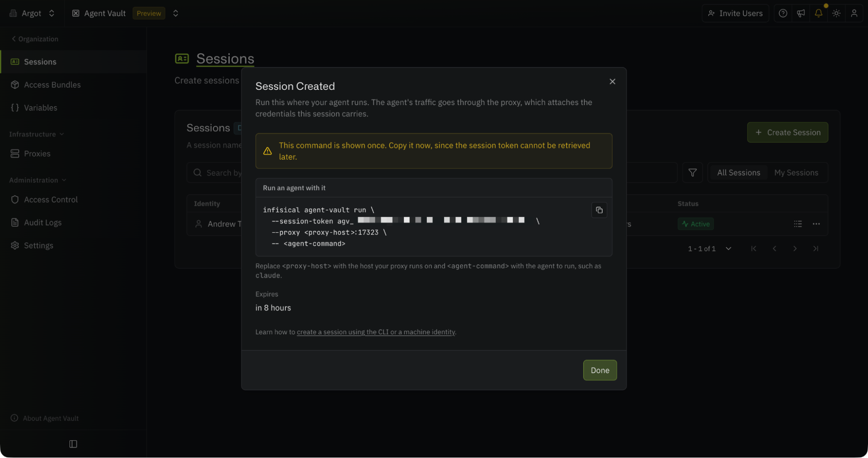Click the Create Session button

click(787, 132)
